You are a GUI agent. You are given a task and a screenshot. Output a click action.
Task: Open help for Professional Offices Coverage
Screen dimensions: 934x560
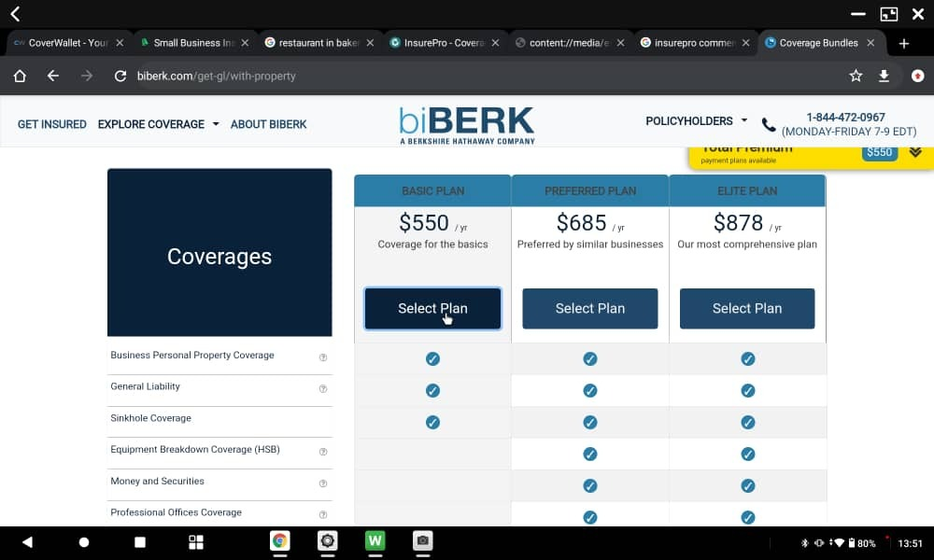(x=323, y=514)
